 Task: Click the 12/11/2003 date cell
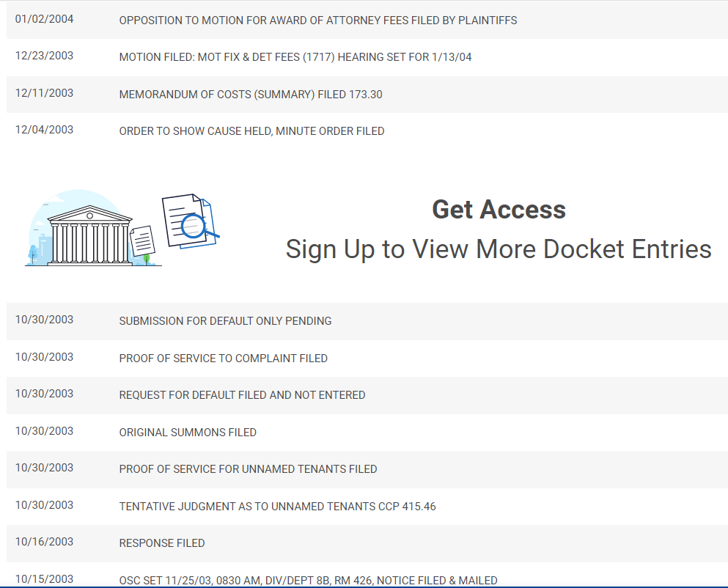click(44, 93)
